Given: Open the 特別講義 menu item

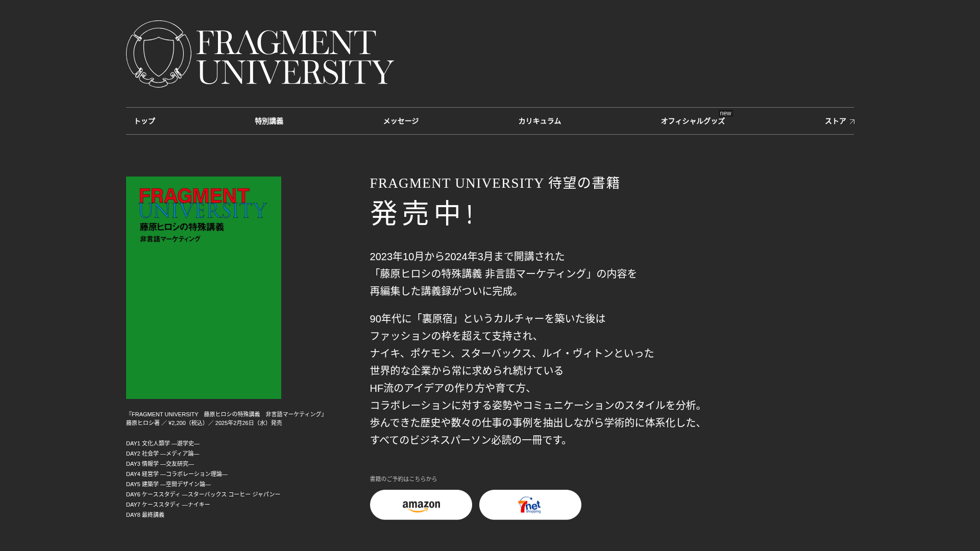Looking at the screenshot, I should (x=269, y=121).
